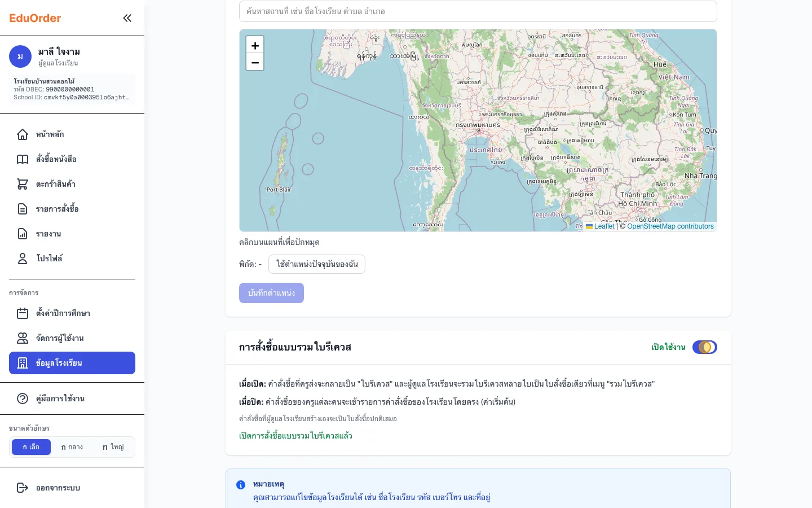The height and width of the screenshot is (508, 812).
Task: Click the รหัส OBEC: 9900000000001 text
Action: pyautogui.click(x=54, y=89)
